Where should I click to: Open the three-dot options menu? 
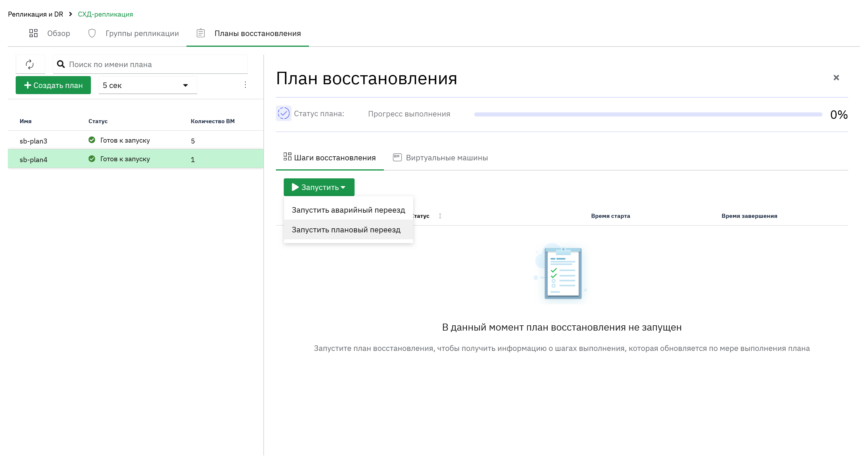[245, 85]
